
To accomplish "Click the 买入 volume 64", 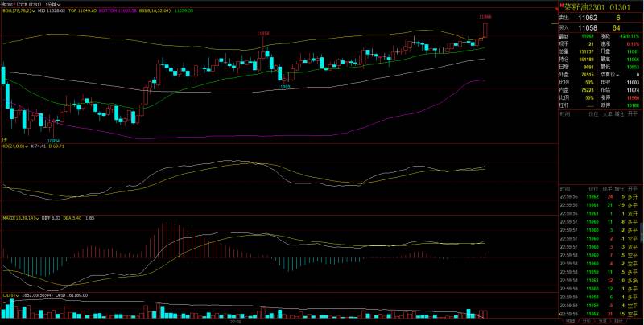I will pos(616,28).
